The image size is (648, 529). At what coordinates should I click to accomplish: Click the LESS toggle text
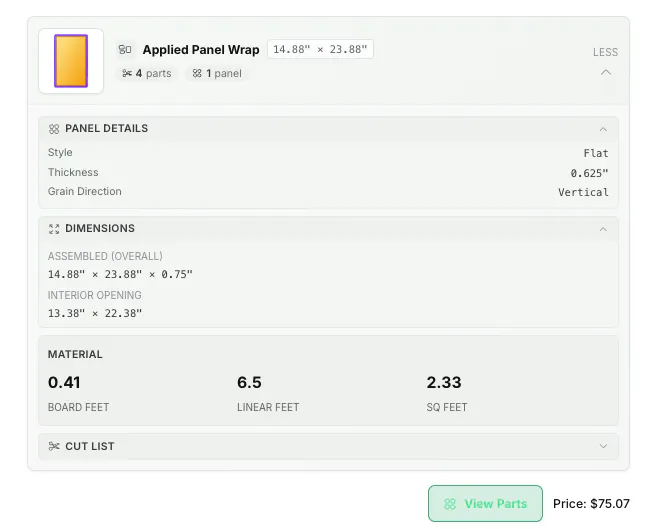click(x=605, y=52)
